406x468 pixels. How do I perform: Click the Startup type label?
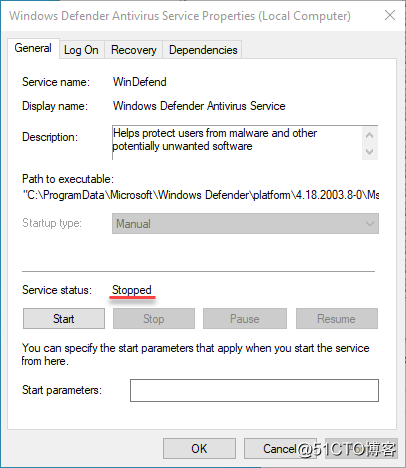click(x=52, y=223)
